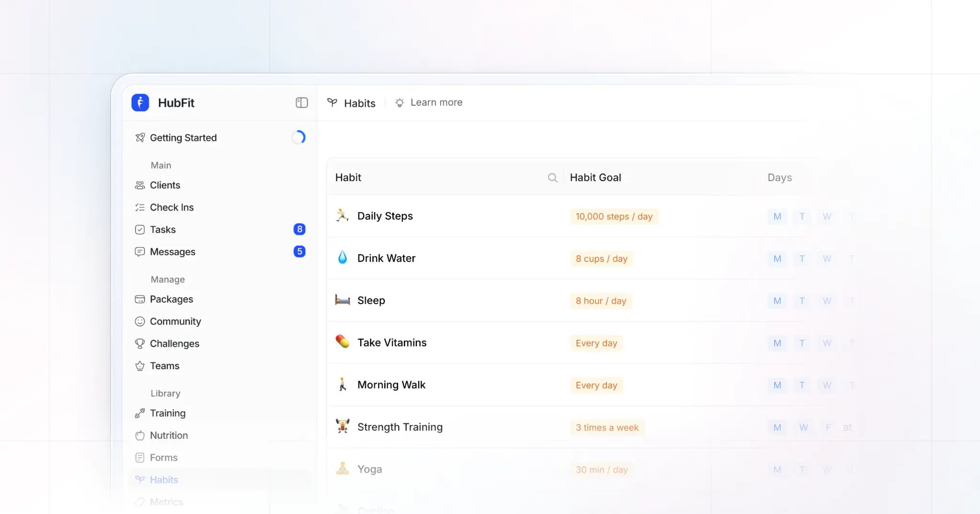This screenshot has height=514, width=980.
Task: Toggle Tuesday for Drink Water habit
Action: 802,259
